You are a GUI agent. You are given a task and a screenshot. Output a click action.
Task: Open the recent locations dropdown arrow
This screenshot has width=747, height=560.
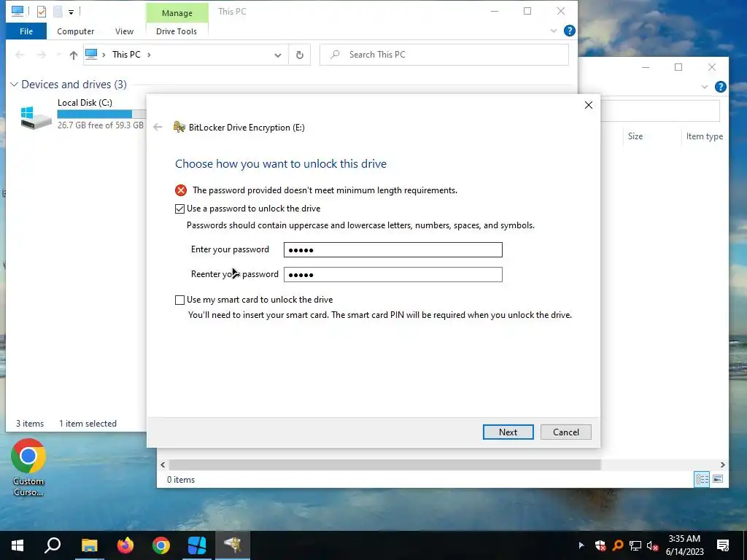pyautogui.click(x=58, y=55)
